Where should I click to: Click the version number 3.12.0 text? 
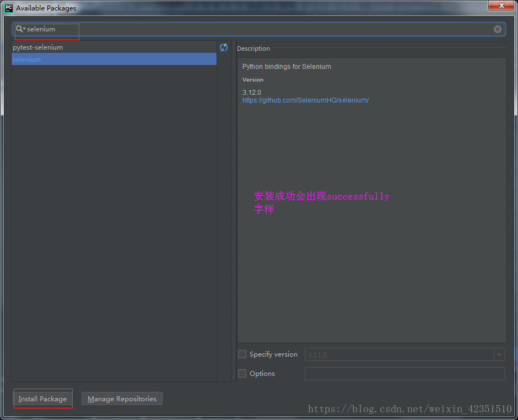[x=251, y=92]
